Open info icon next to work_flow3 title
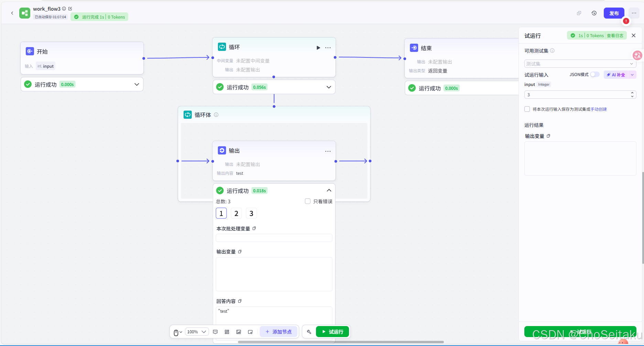 click(64, 9)
